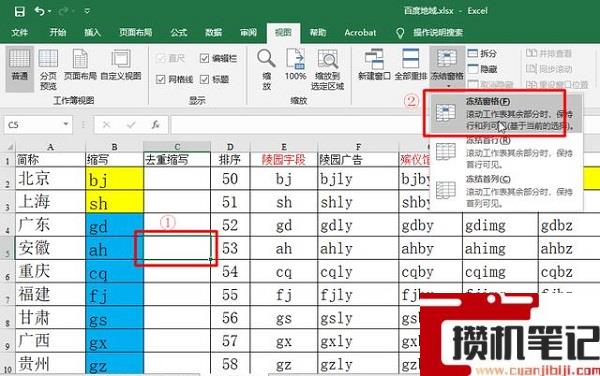600x376 pixels.
Task: Switch to the 审阅 ribbon tab
Action: click(x=248, y=33)
